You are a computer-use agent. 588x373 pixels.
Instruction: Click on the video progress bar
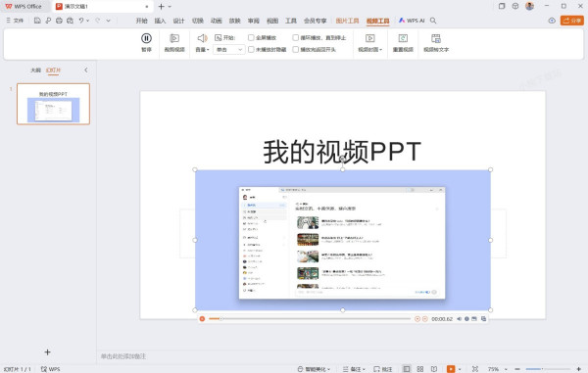pos(310,319)
